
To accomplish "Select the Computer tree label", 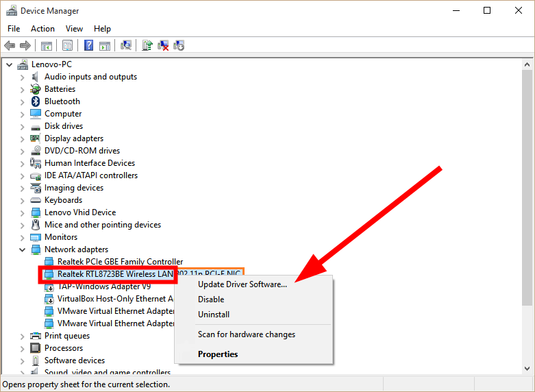I will [x=63, y=114].
